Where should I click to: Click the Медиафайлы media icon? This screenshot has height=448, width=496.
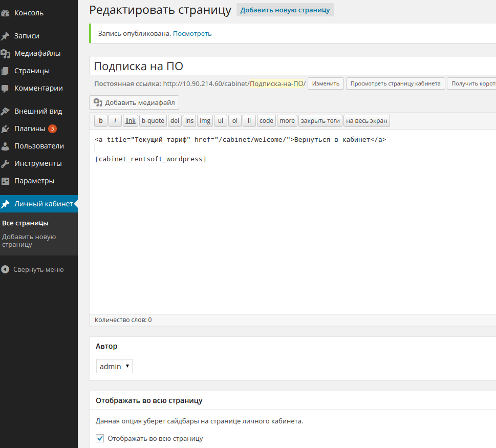6,54
